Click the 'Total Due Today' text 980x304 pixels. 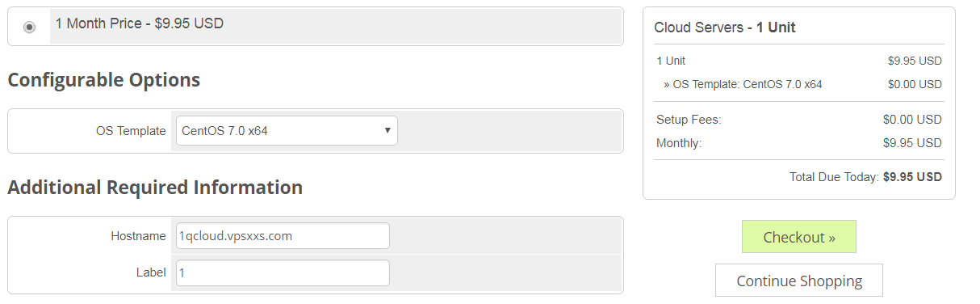tap(834, 177)
